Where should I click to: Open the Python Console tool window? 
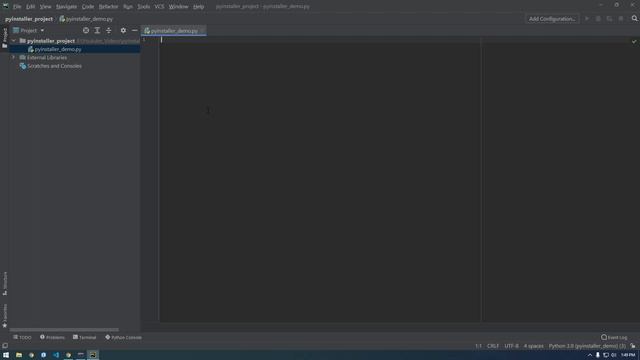(x=123, y=338)
